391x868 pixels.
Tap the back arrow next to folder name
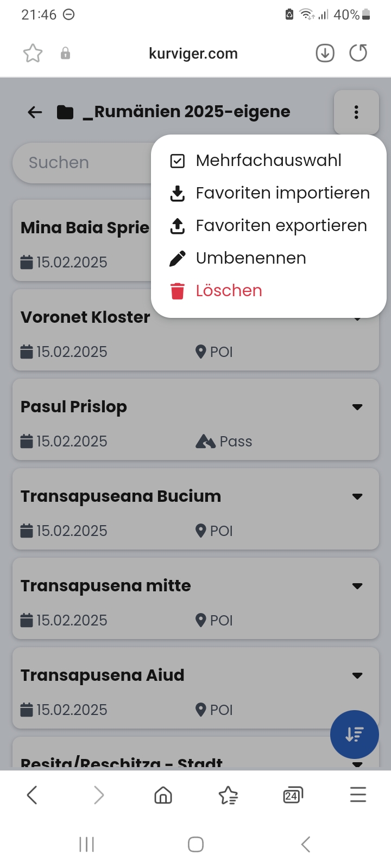pos(35,112)
